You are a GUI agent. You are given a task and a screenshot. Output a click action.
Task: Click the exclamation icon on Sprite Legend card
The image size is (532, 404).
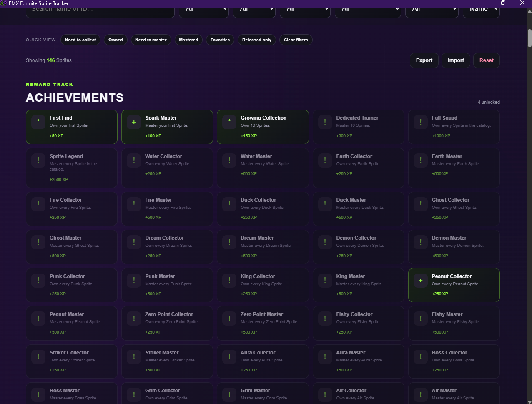[x=38, y=161]
